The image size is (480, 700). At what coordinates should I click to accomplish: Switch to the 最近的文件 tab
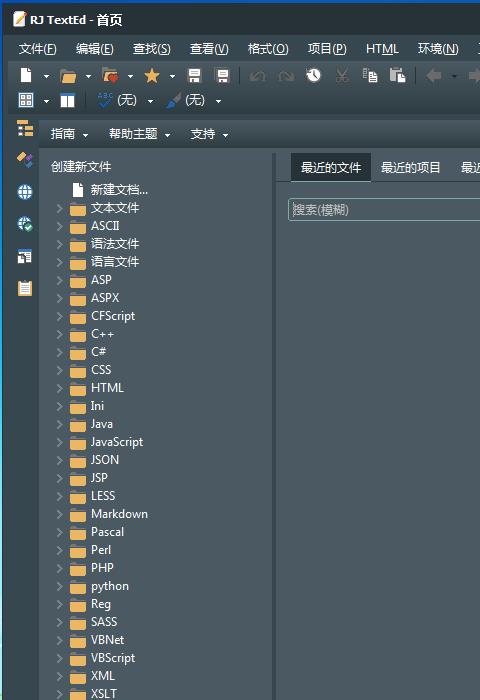(331, 167)
